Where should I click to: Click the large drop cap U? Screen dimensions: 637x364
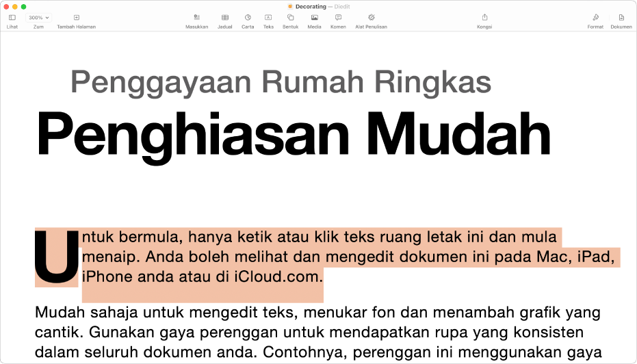pyautogui.click(x=57, y=257)
